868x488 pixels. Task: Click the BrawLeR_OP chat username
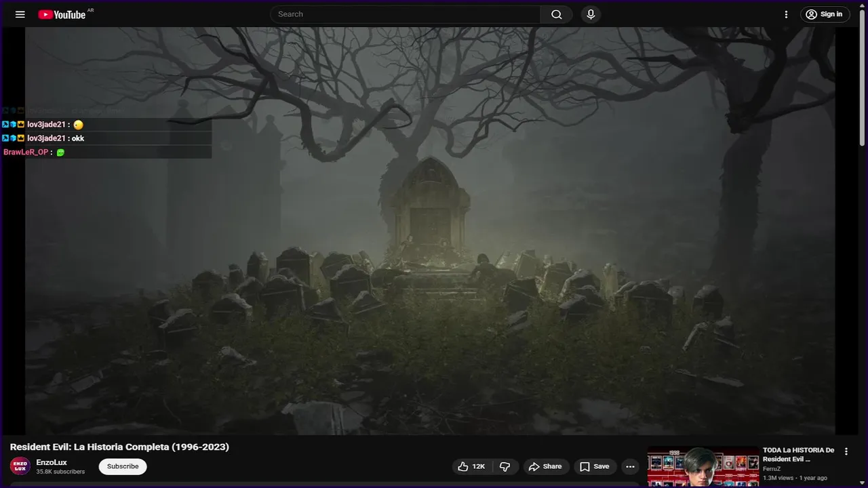(26, 152)
